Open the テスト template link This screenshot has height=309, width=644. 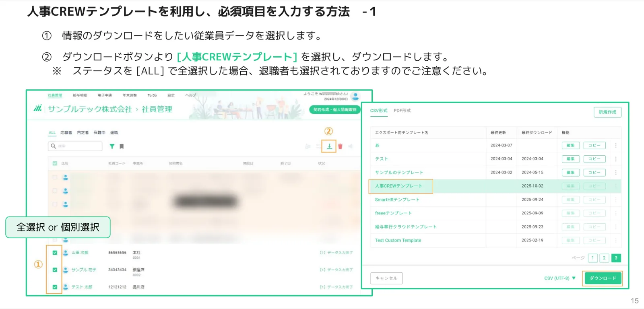(382, 159)
